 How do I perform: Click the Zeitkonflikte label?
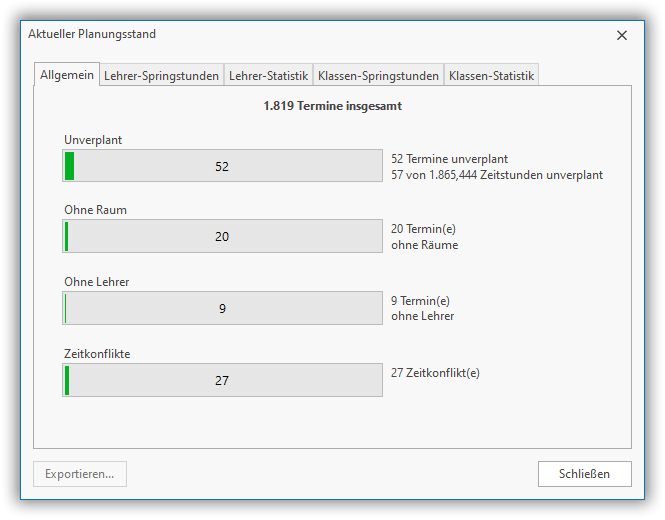click(97, 354)
